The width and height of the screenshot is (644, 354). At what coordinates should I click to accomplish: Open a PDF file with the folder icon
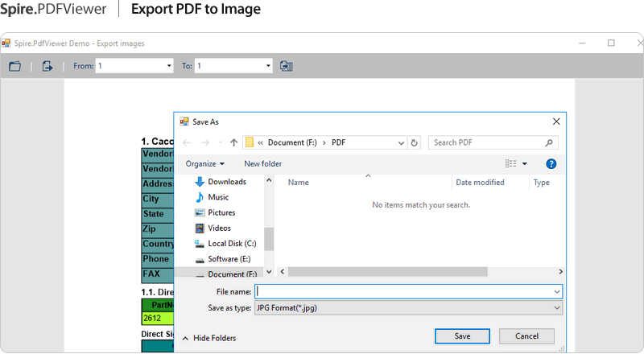tap(14, 66)
